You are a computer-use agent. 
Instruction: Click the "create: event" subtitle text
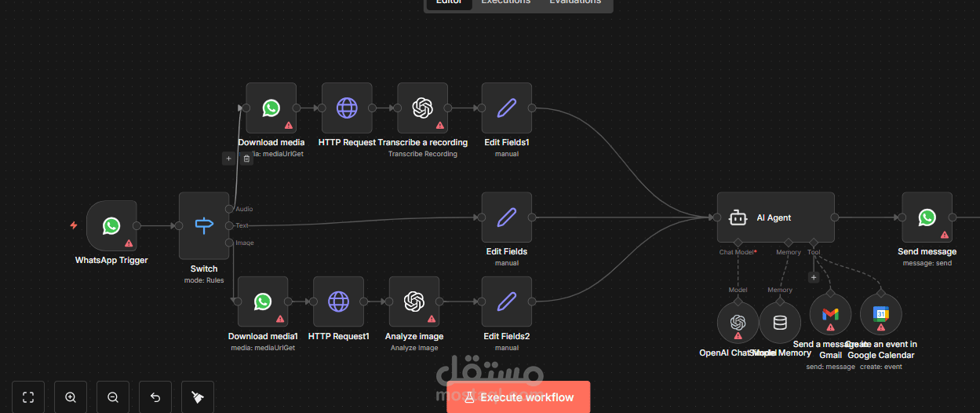pos(881,367)
